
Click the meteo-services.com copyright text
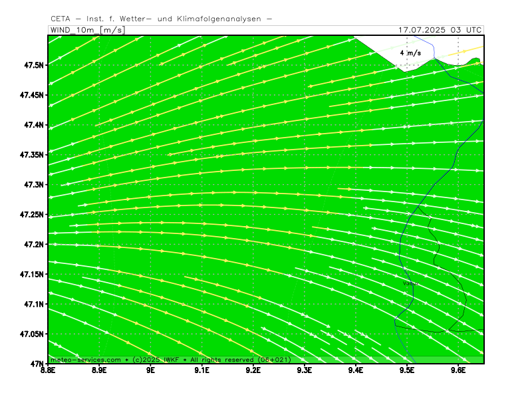point(171,359)
